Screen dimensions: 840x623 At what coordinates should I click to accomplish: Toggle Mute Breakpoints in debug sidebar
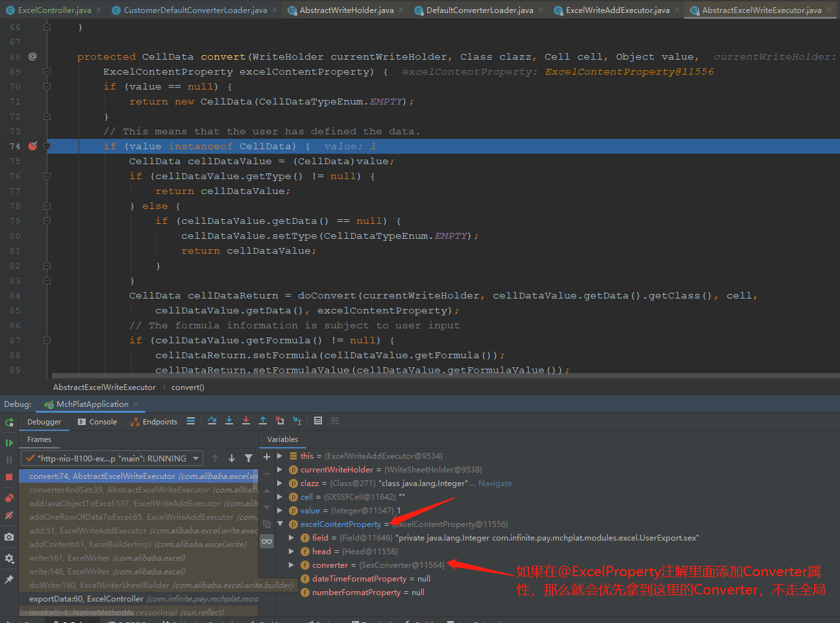tap(9, 515)
